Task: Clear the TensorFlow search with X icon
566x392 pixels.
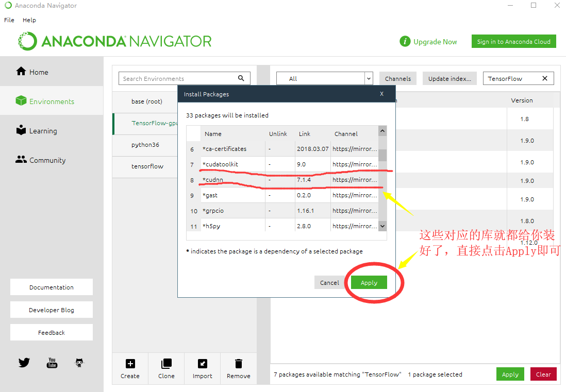Action: pyautogui.click(x=545, y=78)
